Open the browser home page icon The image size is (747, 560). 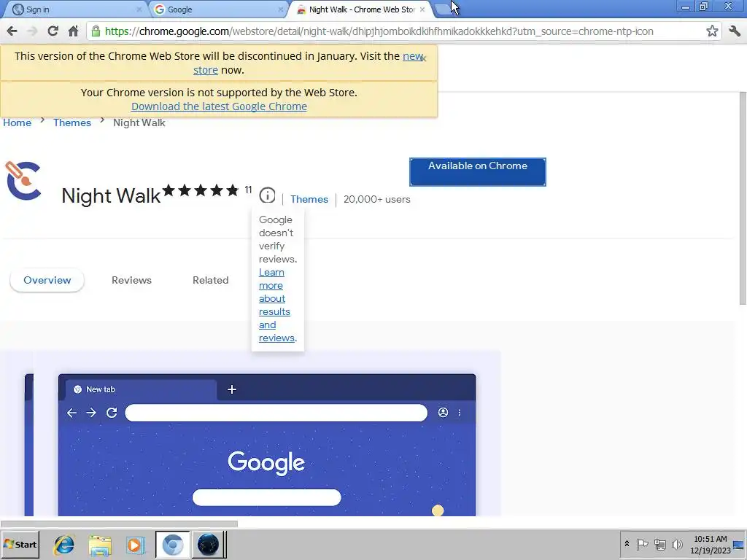(x=73, y=31)
